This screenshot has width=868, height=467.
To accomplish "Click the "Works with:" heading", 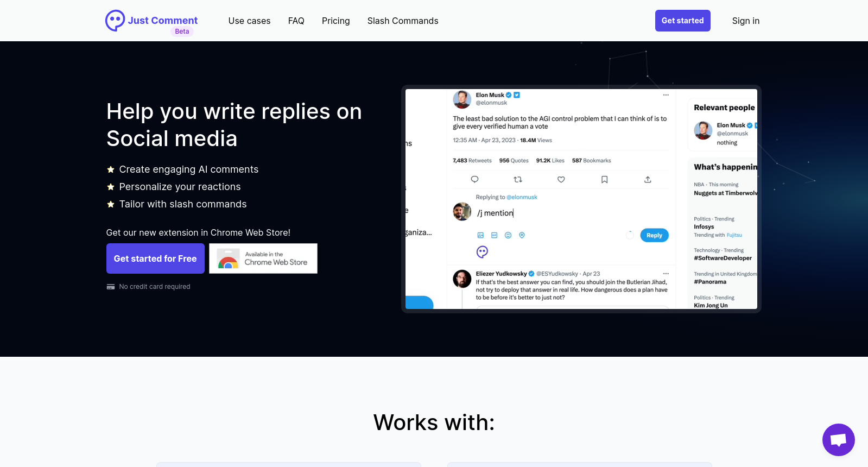I will tap(434, 422).
